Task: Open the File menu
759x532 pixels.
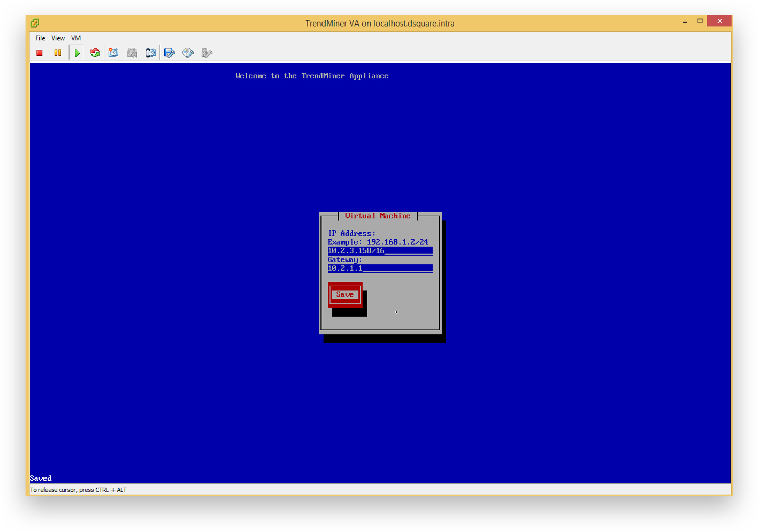Action: pyautogui.click(x=40, y=38)
